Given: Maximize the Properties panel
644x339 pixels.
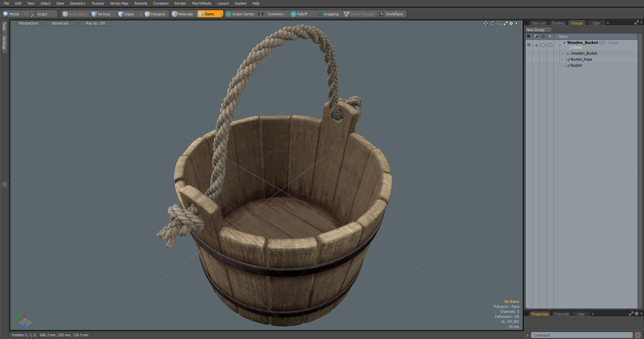Looking at the screenshot, I should coord(631,314).
